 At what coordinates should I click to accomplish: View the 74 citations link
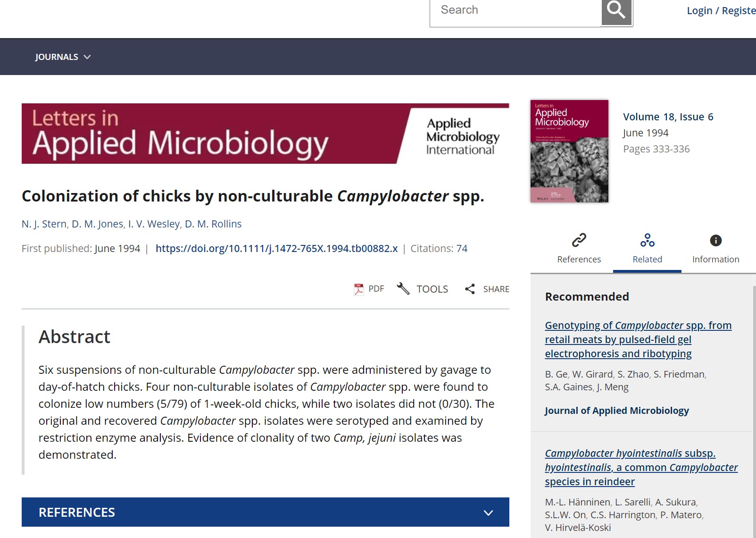(x=462, y=248)
